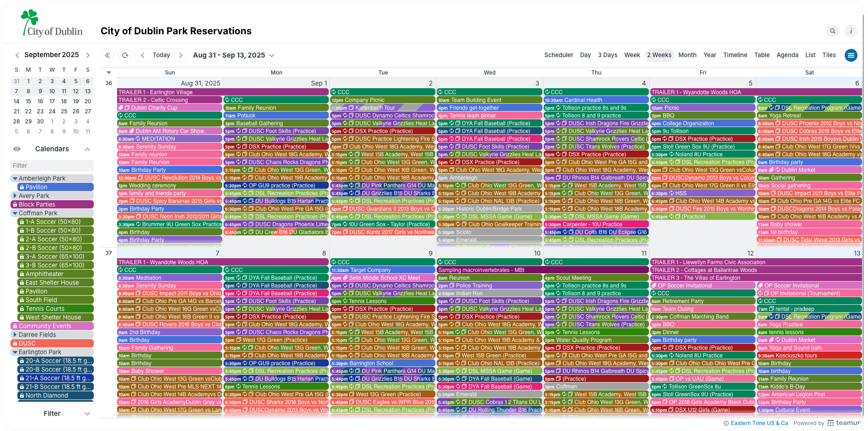Screen dimensions: 868x431
Task: Toggle the Block Parties calendar
Action: [52, 204]
